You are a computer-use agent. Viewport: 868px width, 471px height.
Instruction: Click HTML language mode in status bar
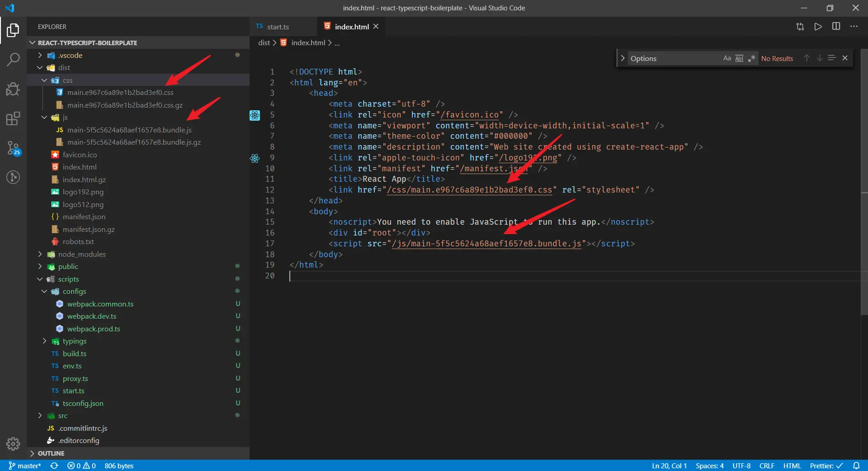pyautogui.click(x=792, y=466)
